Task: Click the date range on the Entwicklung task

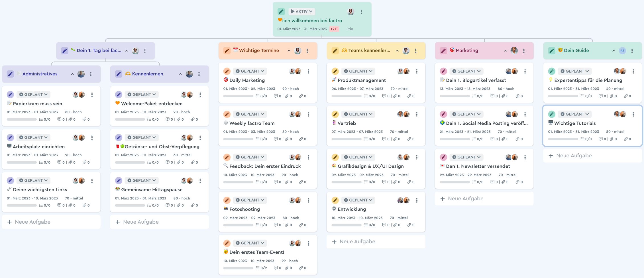Action: coord(357,218)
